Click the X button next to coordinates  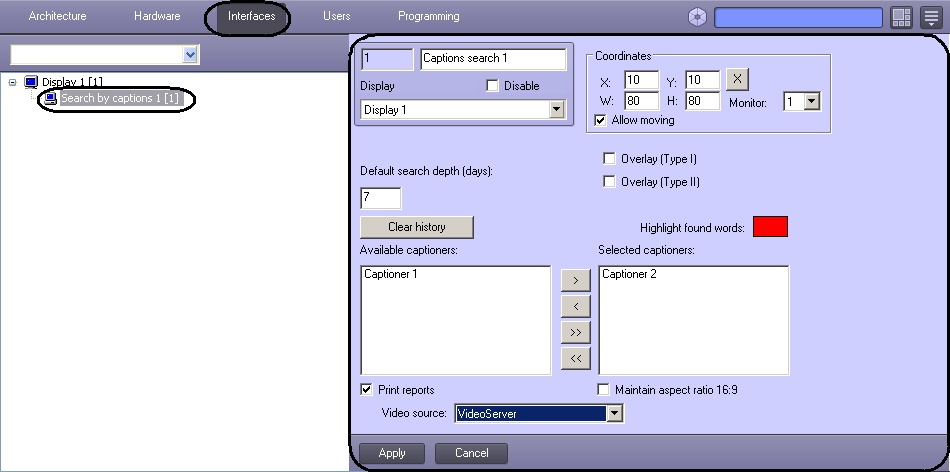click(x=737, y=79)
